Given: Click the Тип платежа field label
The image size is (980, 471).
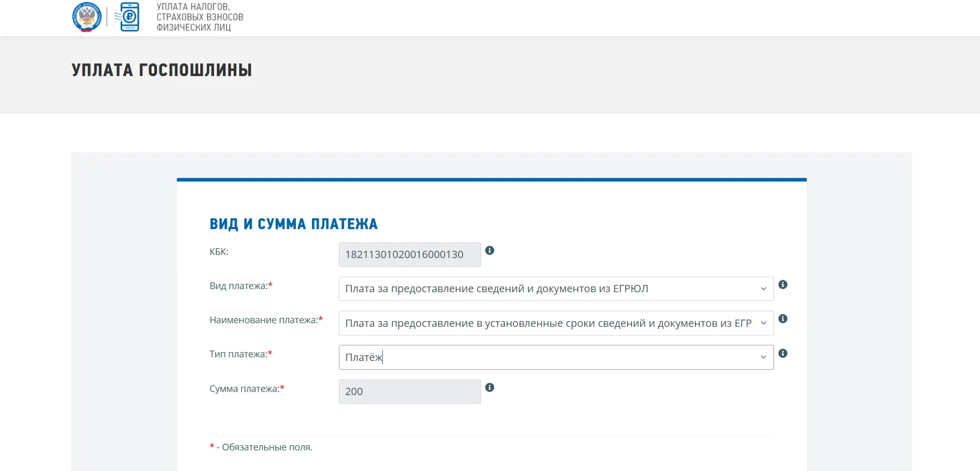Looking at the screenshot, I should point(239,354).
